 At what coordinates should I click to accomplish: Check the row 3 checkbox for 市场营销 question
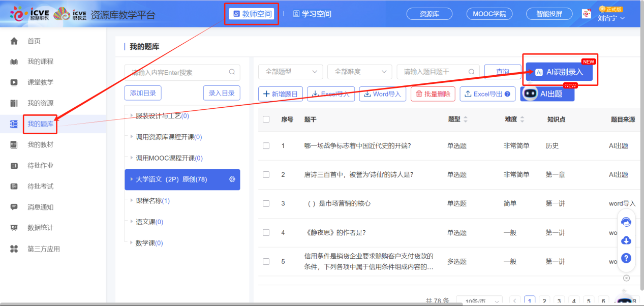(x=266, y=203)
